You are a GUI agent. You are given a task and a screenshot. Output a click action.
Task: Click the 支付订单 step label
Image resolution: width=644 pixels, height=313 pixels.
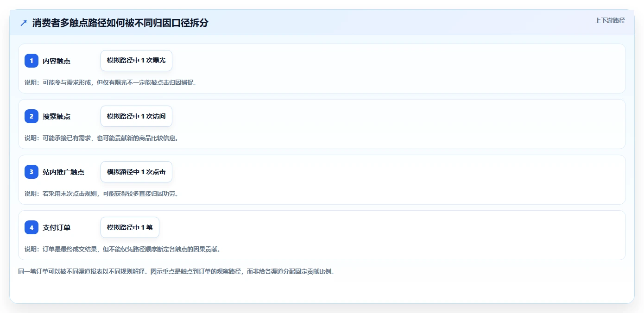[57, 227]
